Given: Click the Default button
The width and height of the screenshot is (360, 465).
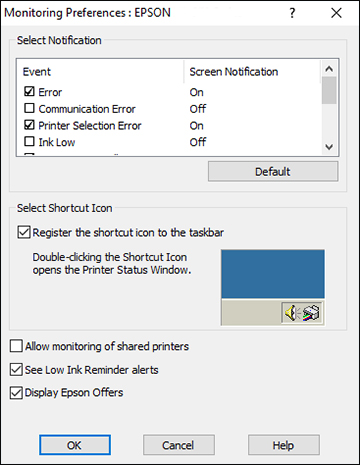Looking at the screenshot, I should pos(273,172).
